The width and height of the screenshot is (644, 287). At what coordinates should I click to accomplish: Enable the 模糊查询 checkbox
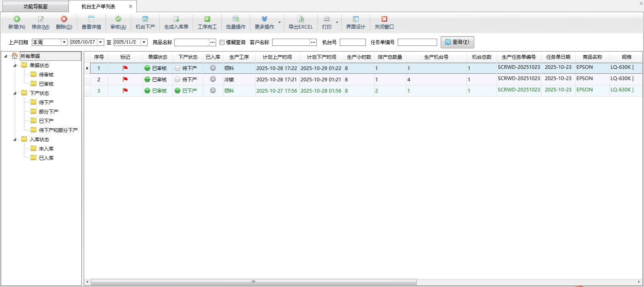click(222, 42)
